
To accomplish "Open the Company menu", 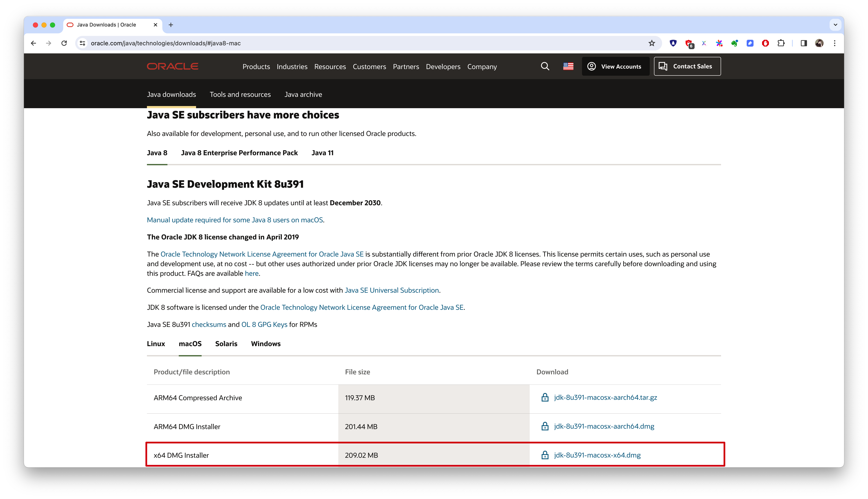I will tap(482, 66).
